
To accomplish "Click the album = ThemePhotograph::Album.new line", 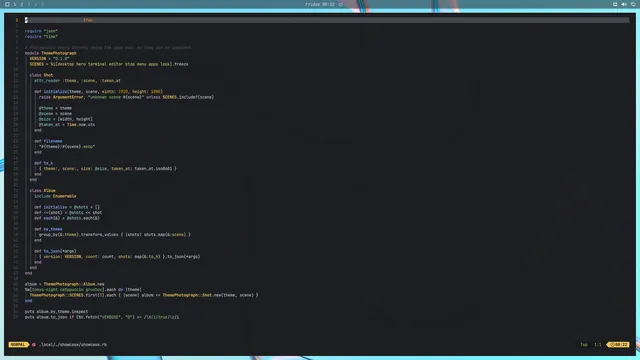I will (64, 284).
